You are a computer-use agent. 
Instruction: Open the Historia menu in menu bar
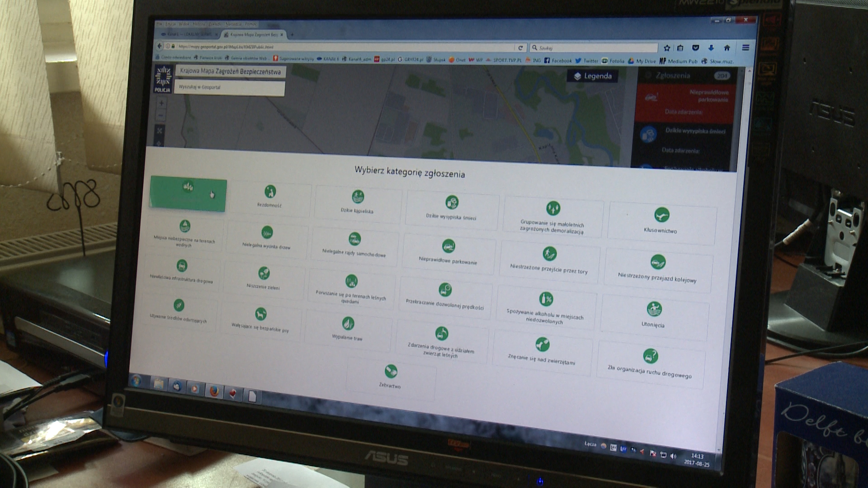tap(199, 24)
